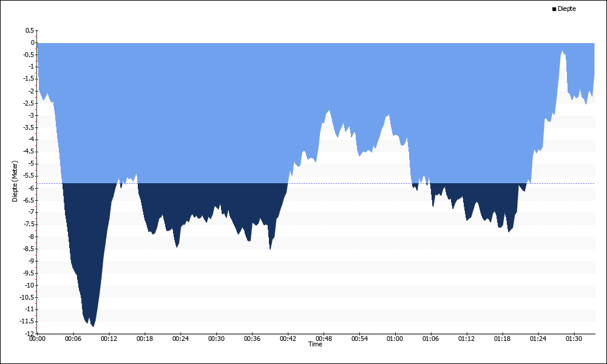Select the 01:12 time label
Screen dimensions: 607x364
click(466, 339)
